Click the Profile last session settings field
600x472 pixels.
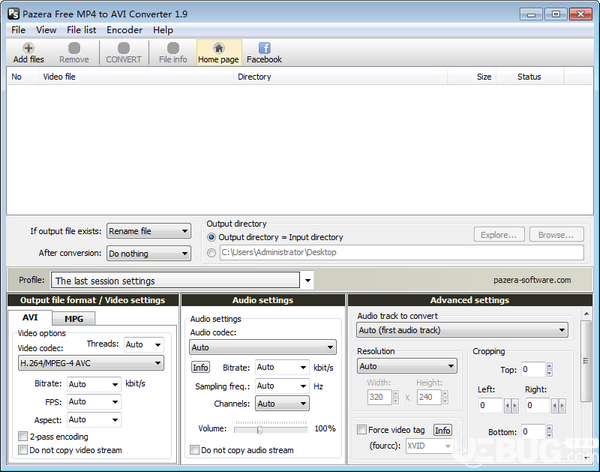(175, 280)
